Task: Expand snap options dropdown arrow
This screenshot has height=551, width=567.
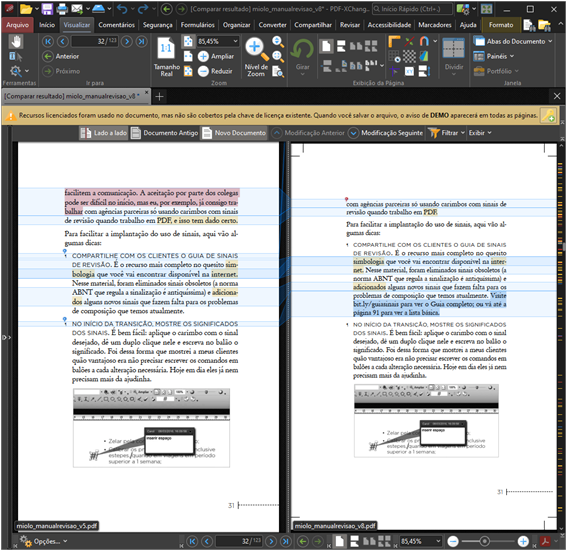Action: click(x=435, y=41)
